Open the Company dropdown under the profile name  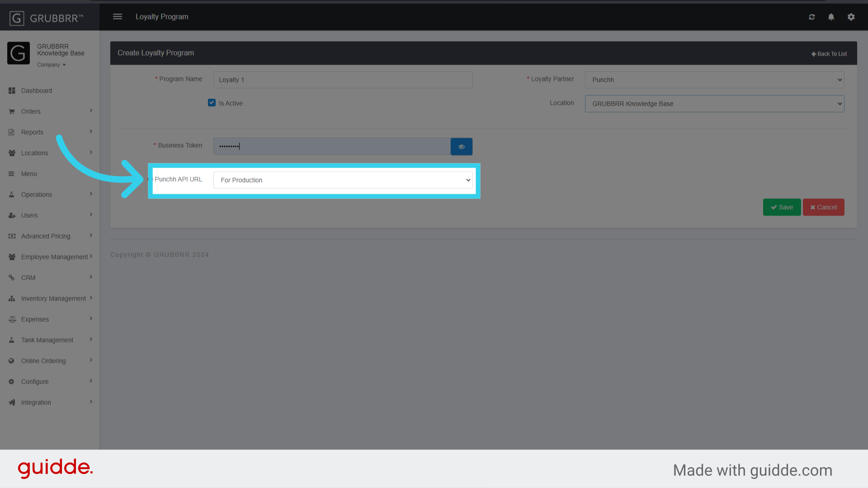pyautogui.click(x=52, y=65)
